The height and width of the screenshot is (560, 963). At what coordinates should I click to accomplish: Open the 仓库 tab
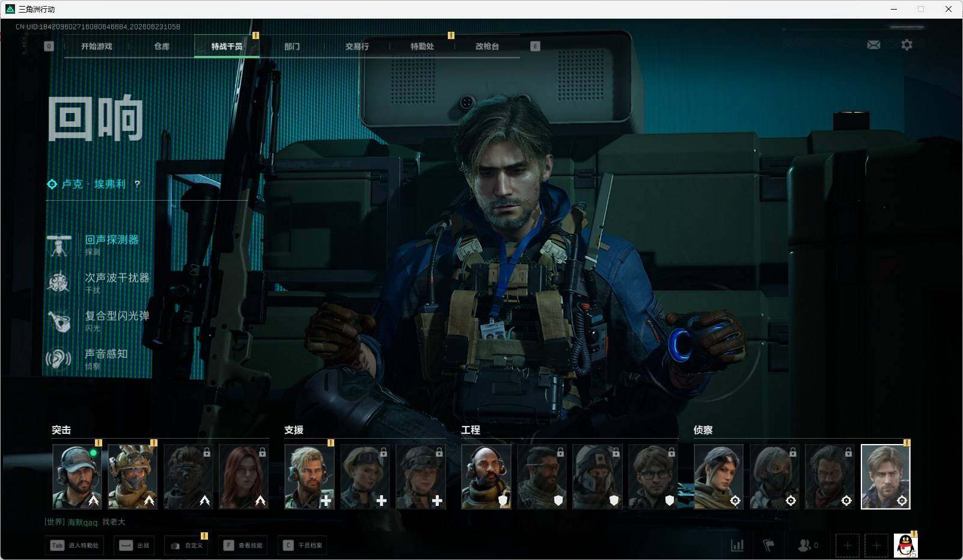(x=162, y=46)
